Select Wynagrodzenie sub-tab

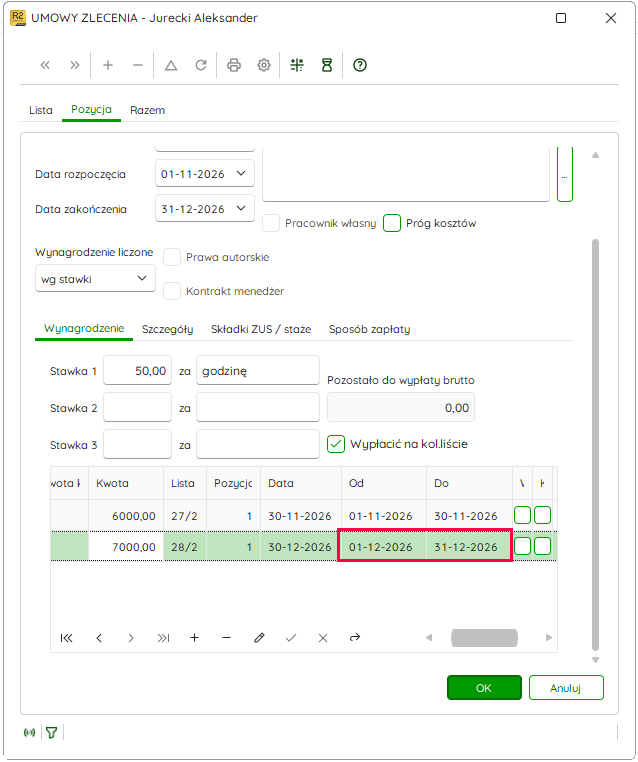click(84, 329)
